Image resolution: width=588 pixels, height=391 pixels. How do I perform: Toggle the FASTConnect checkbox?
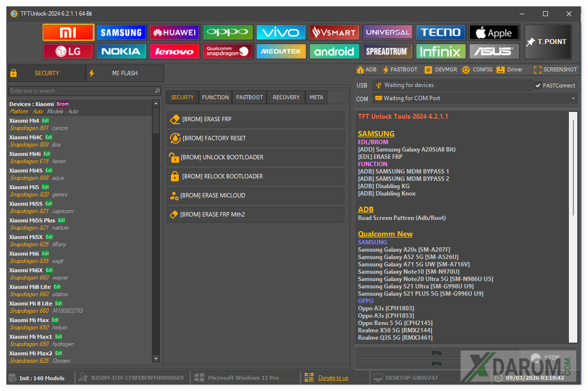(538, 86)
